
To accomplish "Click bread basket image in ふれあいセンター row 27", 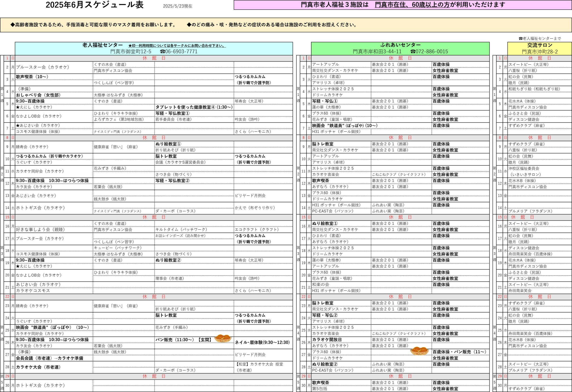I will pos(419,351).
